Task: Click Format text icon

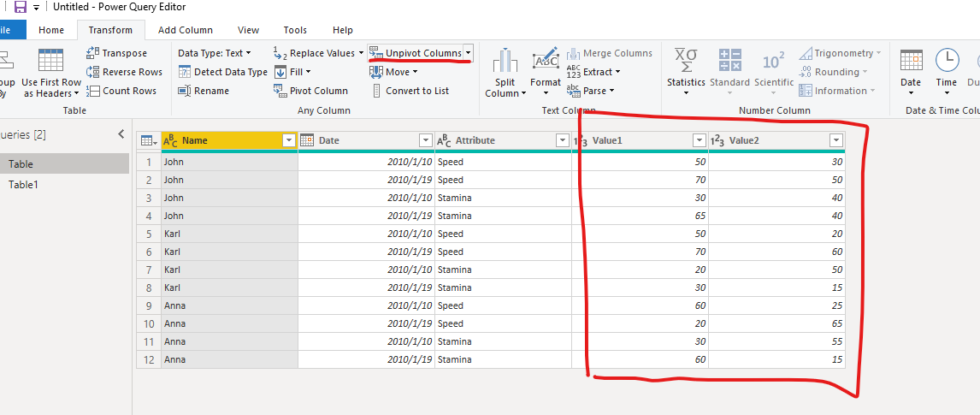Action: pos(546,59)
